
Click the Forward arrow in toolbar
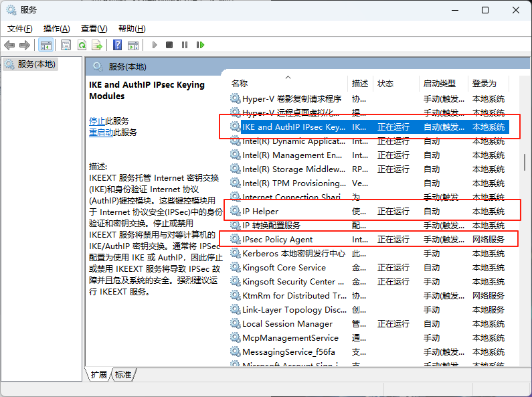25,45
